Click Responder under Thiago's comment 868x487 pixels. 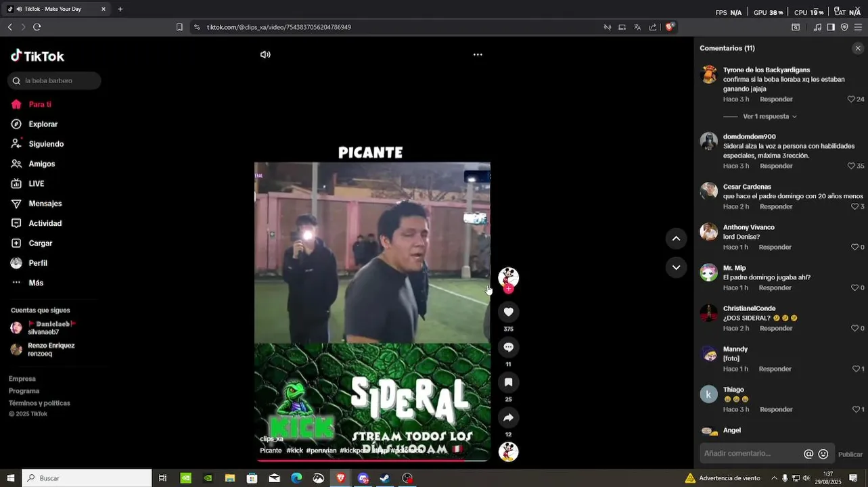point(776,409)
